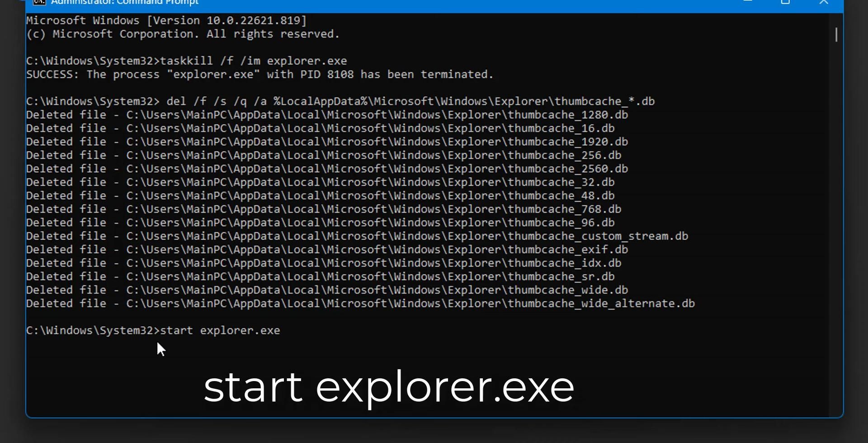The width and height of the screenshot is (868, 443).
Task: Click the deleted thumbcache_wide.db line
Action: (327, 290)
